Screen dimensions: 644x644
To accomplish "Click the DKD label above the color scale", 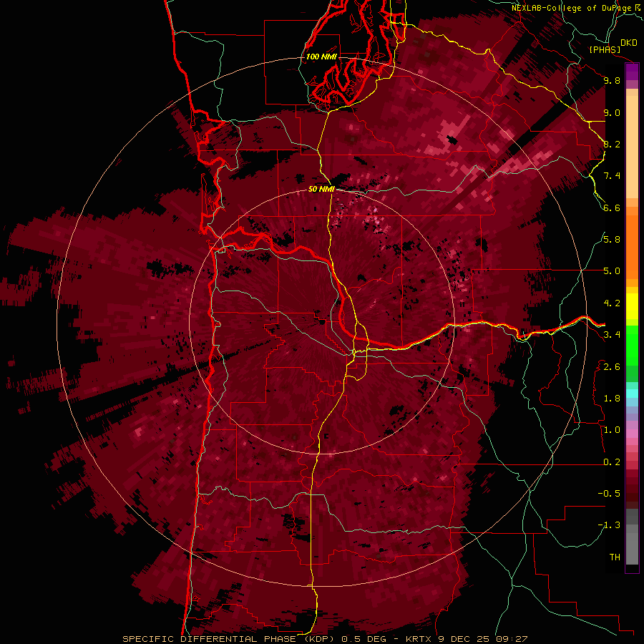I will coord(629,43).
